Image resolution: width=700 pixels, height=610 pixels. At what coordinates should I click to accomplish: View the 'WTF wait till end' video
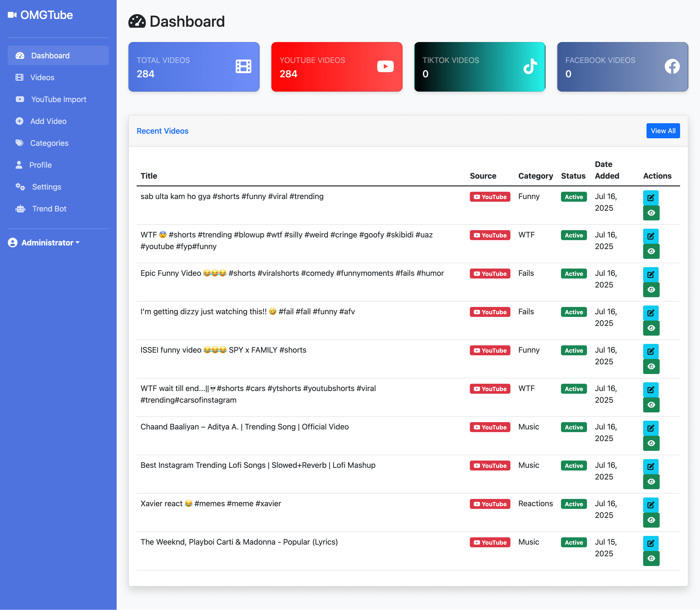[651, 405]
